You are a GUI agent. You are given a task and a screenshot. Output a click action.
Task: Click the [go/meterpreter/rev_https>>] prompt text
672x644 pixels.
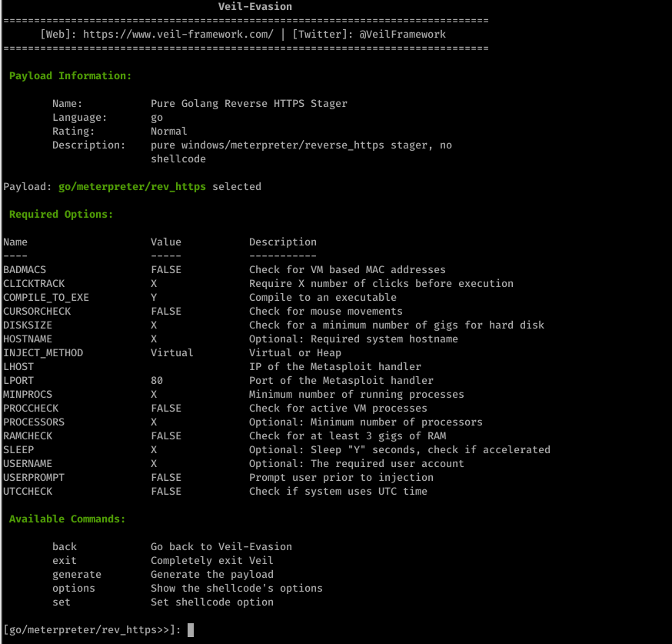[x=92, y=630]
